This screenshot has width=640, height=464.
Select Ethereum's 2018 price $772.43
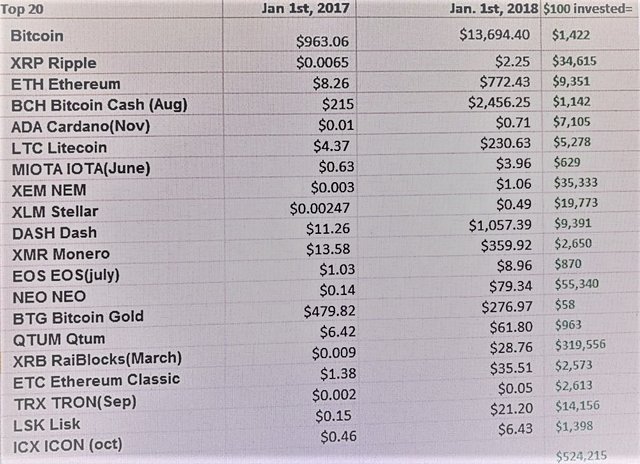point(500,85)
